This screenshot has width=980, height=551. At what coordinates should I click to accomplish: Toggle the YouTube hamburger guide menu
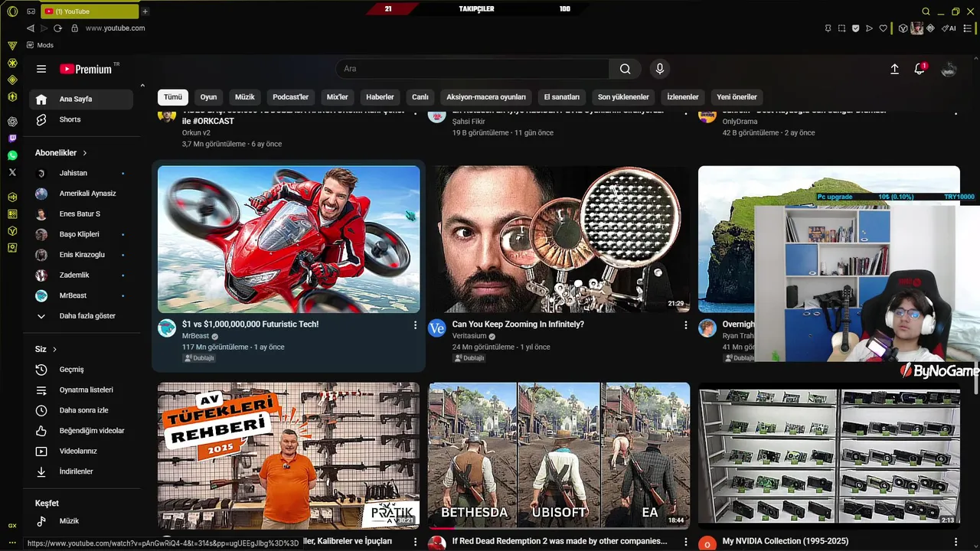tap(41, 69)
